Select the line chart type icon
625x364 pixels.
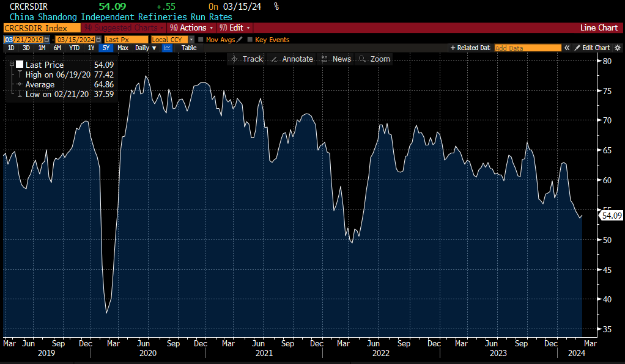click(x=168, y=48)
